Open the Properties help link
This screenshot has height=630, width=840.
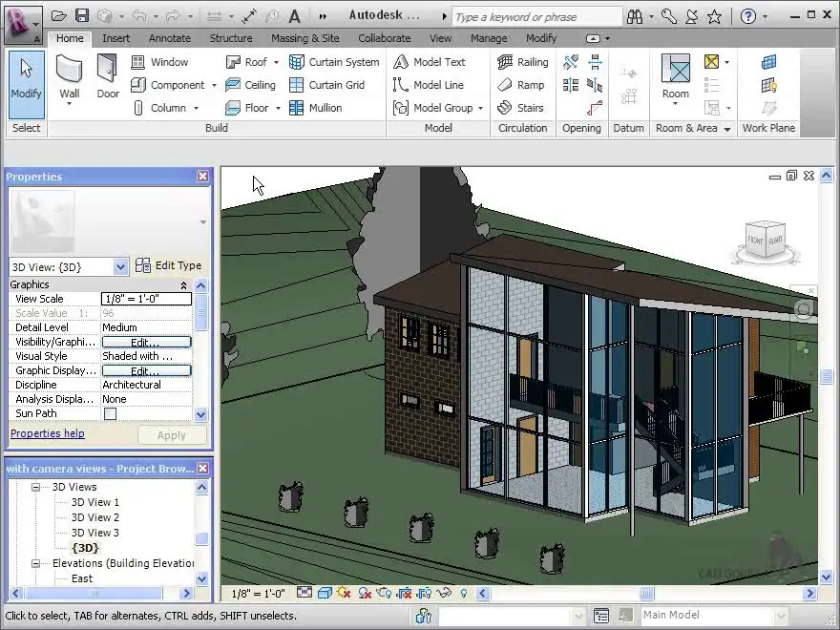[x=47, y=433]
